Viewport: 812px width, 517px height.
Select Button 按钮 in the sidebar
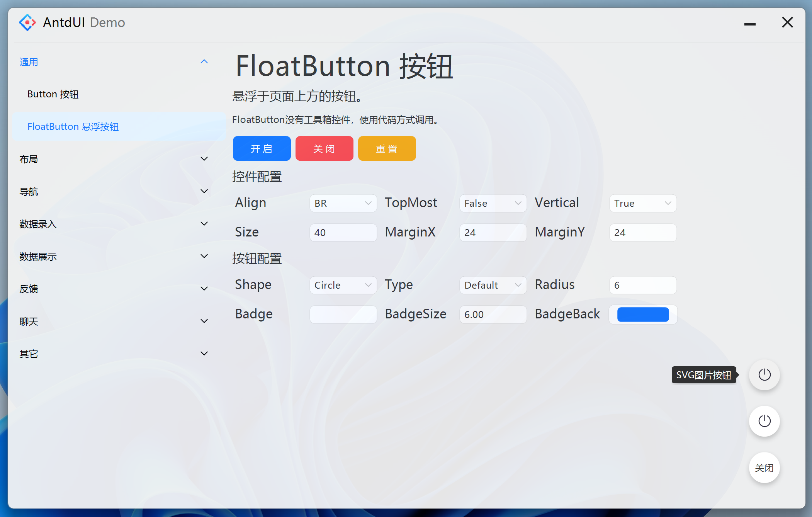53,94
